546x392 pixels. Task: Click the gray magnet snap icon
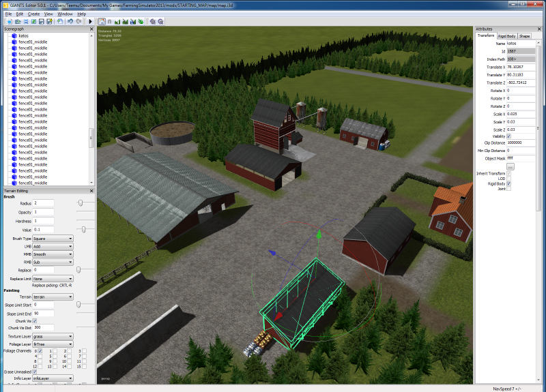[x=110, y=22]
